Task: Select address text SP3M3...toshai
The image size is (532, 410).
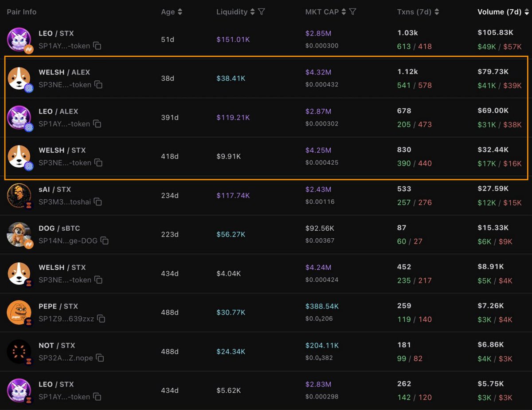Action: click(65, 202)
